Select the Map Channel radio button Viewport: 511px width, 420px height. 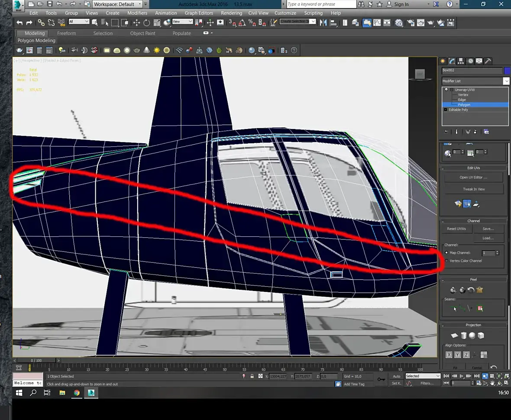click(446, 253)
